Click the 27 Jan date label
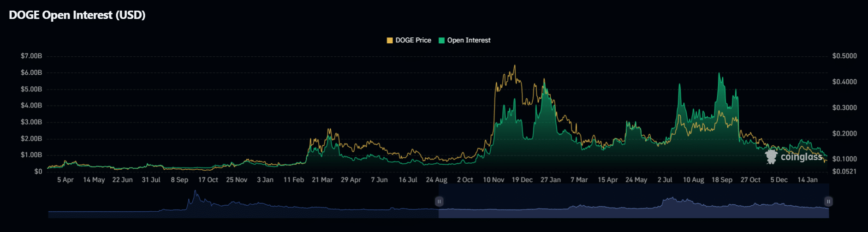This screenshot has height=232, width=868. [551, 180]
